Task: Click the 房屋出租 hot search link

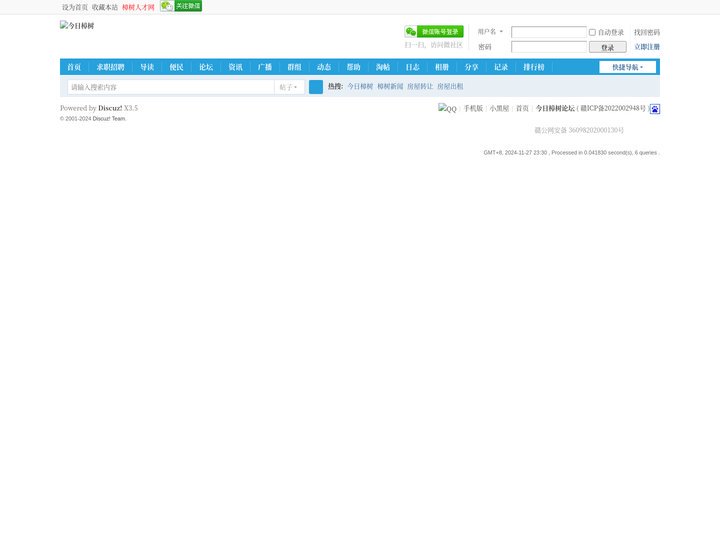Action: pos(450,87)
